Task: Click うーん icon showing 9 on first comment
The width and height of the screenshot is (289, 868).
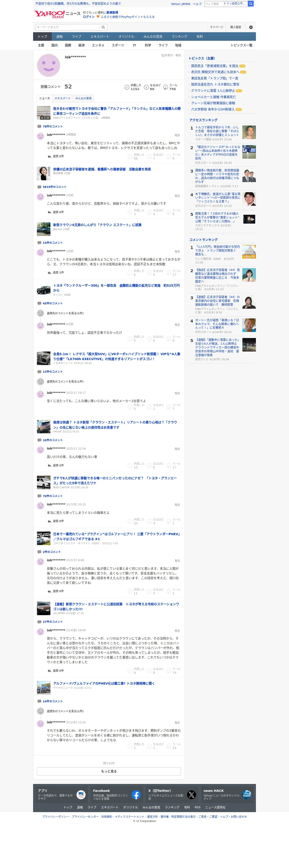Action: click(x=169, y=156)
